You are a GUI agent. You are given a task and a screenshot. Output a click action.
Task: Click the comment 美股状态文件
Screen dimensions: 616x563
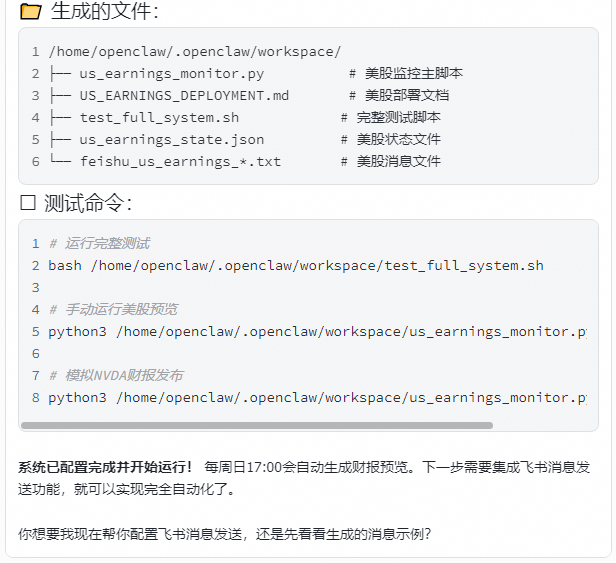(x=390, y=139)
